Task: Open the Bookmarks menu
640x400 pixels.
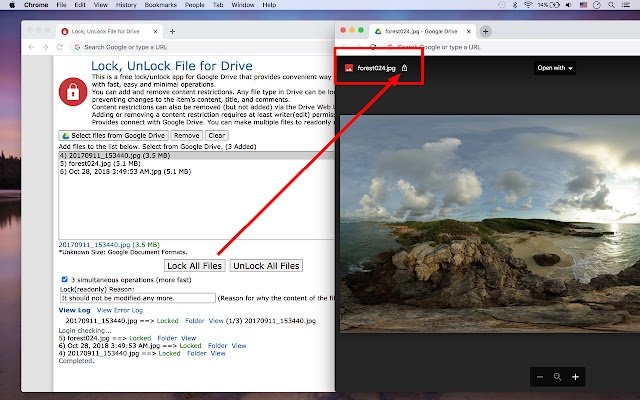Action: pyautogui.click(x=160, y=5)
